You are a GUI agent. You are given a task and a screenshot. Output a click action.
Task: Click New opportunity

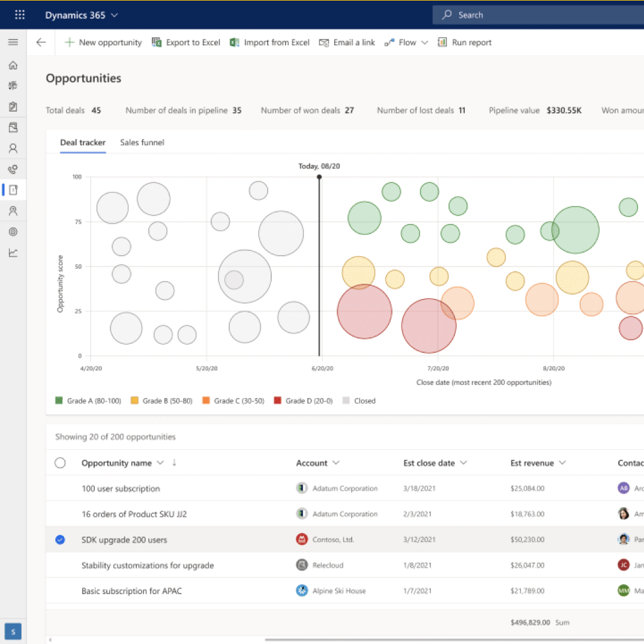tap(102, 42)
